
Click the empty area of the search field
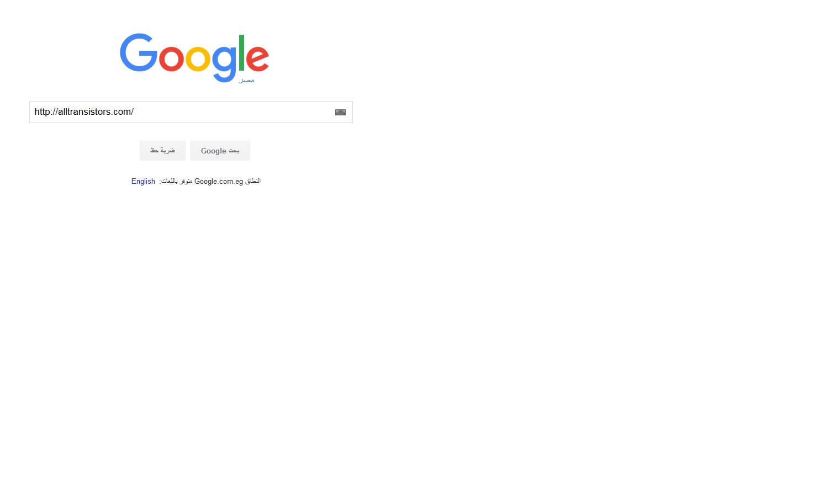click(x=232, y=112)
